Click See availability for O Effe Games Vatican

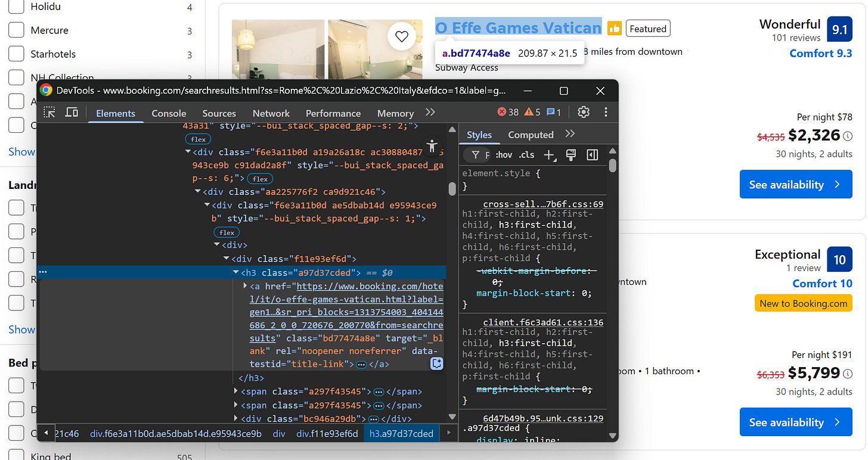pyautogui.click(x=796, y=185)
